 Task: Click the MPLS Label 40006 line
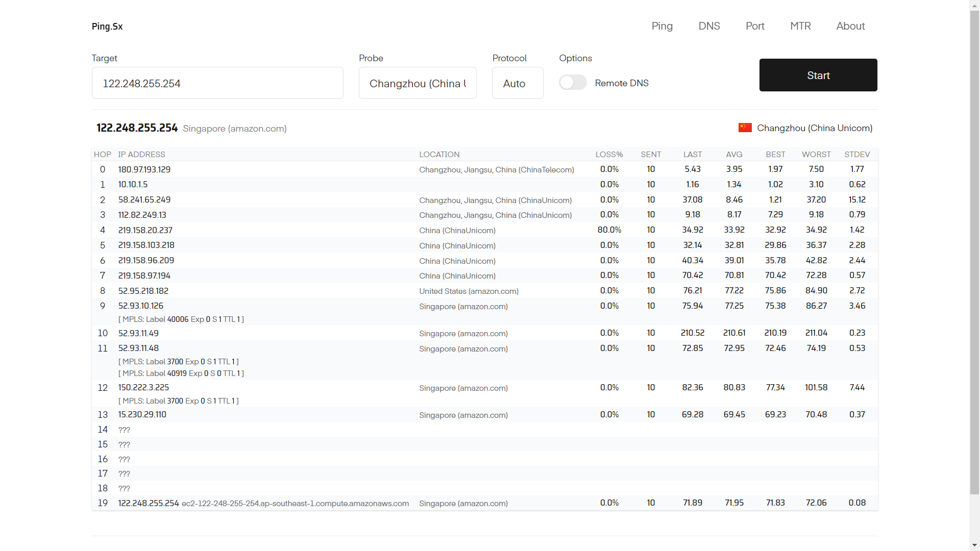(181, 319)
